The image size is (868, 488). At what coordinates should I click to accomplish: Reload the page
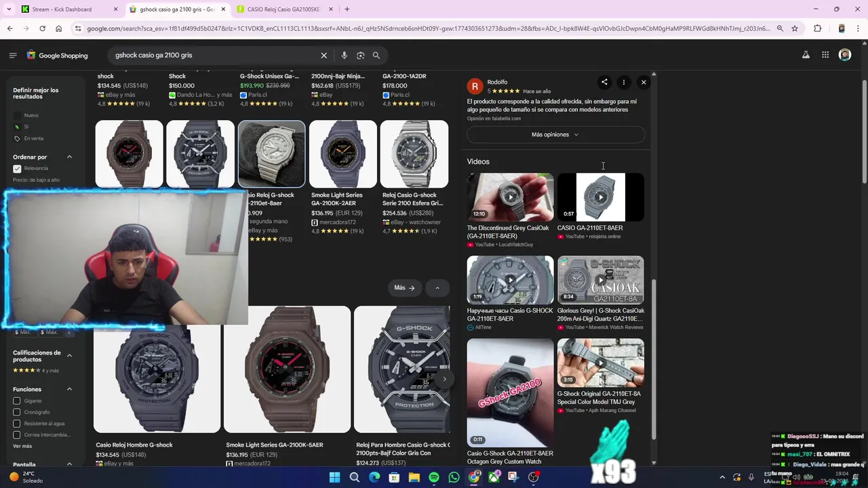tap(42, 28)
